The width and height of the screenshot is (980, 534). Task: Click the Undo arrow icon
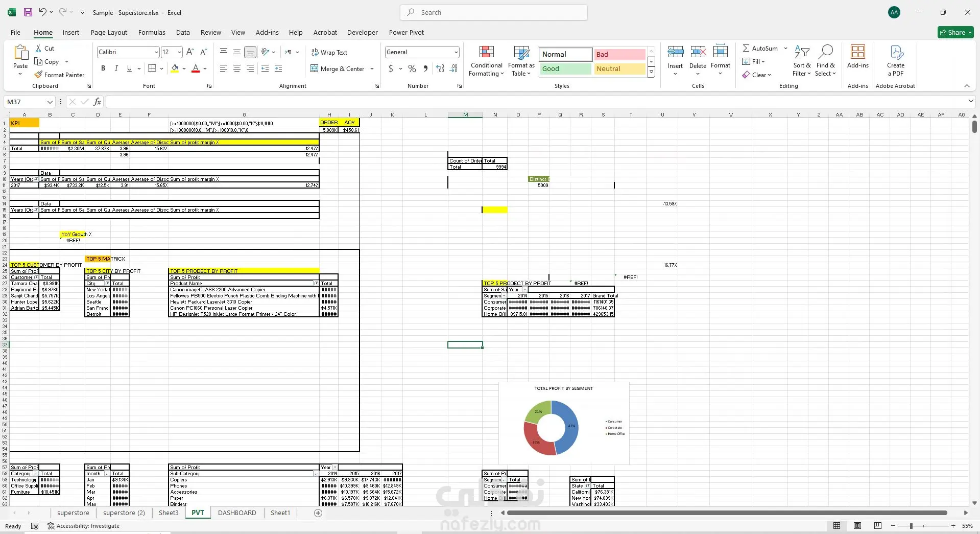(x=43, y=12)
